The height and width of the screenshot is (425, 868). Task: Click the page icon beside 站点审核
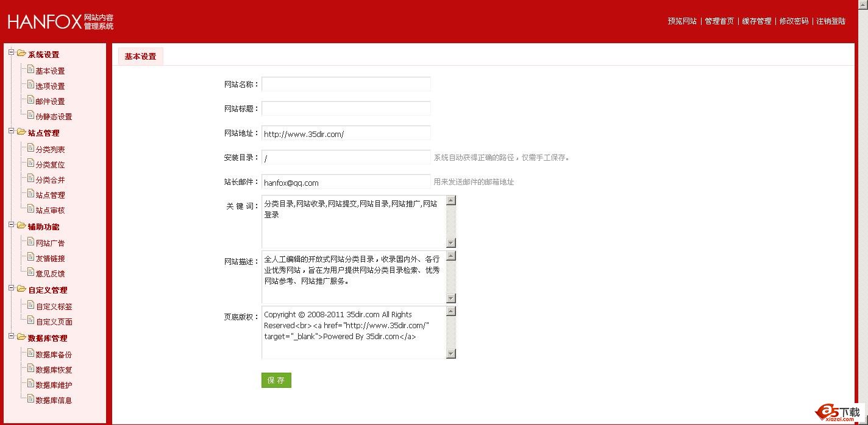pos(30,209)
